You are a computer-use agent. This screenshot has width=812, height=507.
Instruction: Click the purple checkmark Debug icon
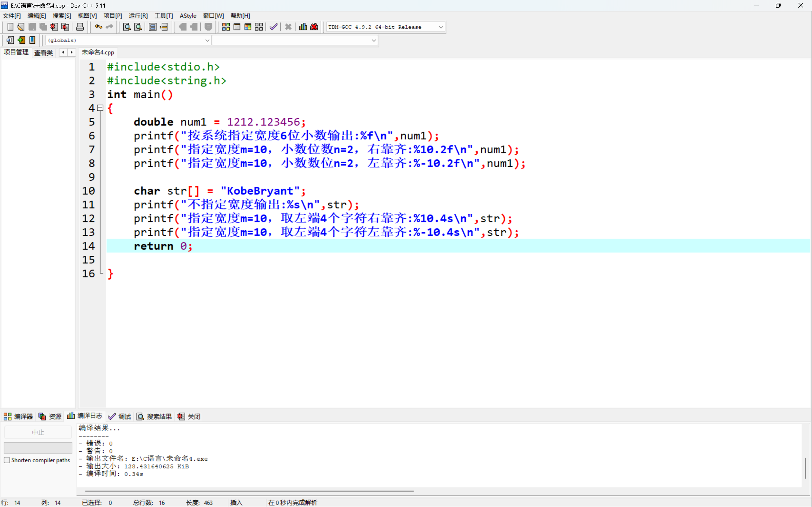click(273, 27)
